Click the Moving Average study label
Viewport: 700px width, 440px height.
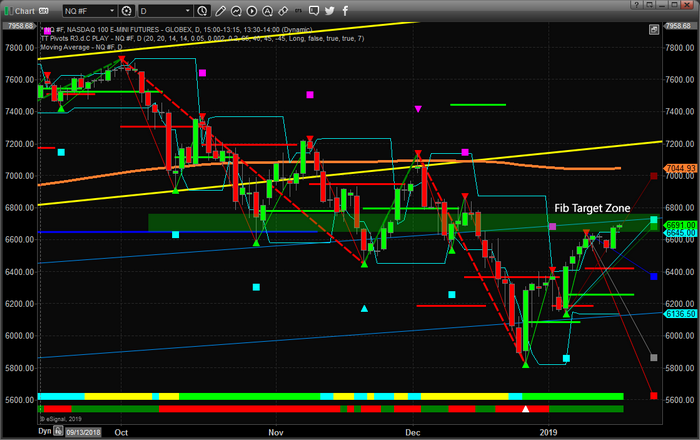80,47
